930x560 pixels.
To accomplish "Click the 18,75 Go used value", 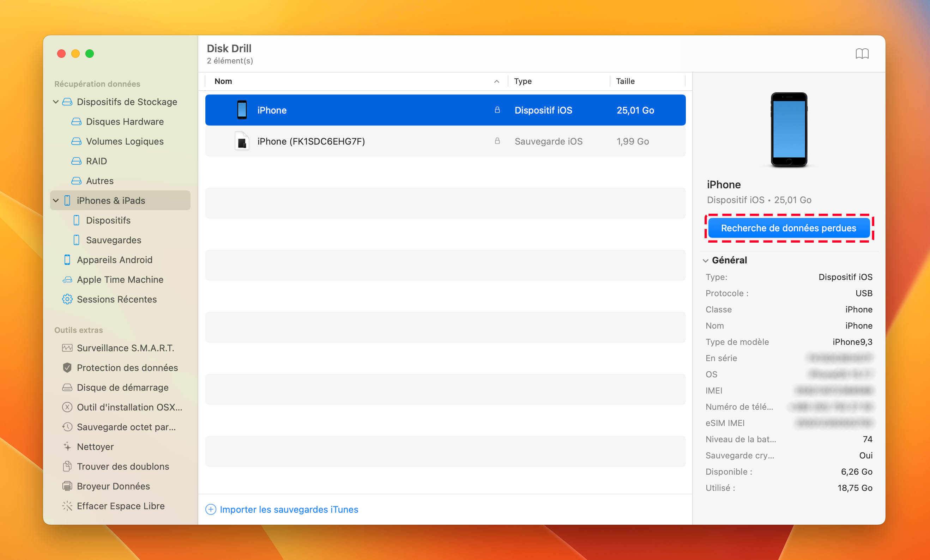I will [x=855, y=488].
